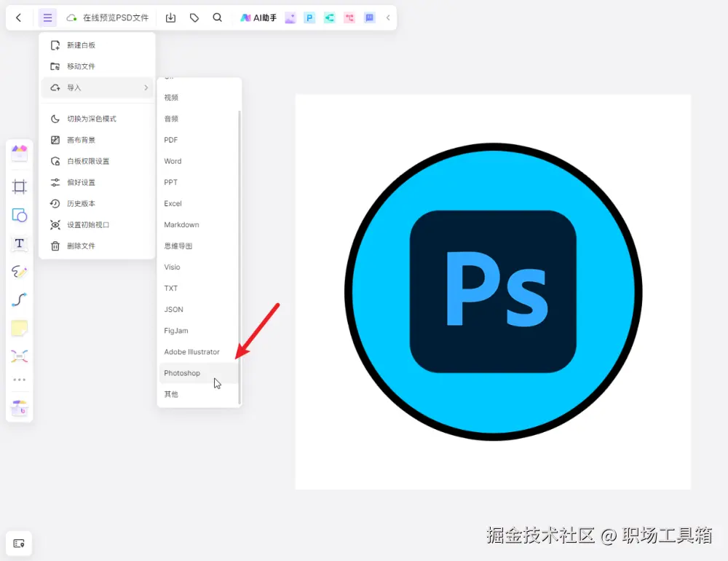728x561 pixels.
Task: Open 画布背景 canvas background option
Action: point(97,140)
